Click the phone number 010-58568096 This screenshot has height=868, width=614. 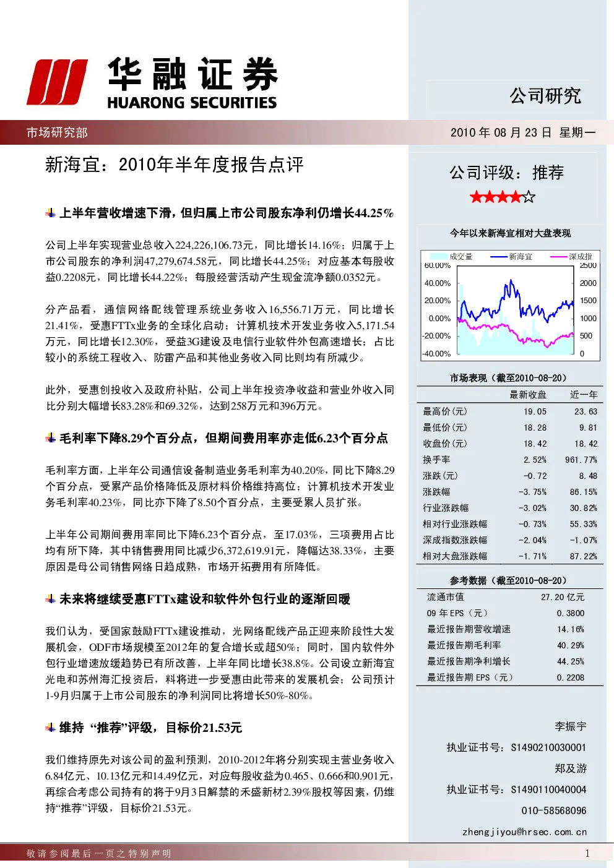pyautogui.click(x=554, y=810)
